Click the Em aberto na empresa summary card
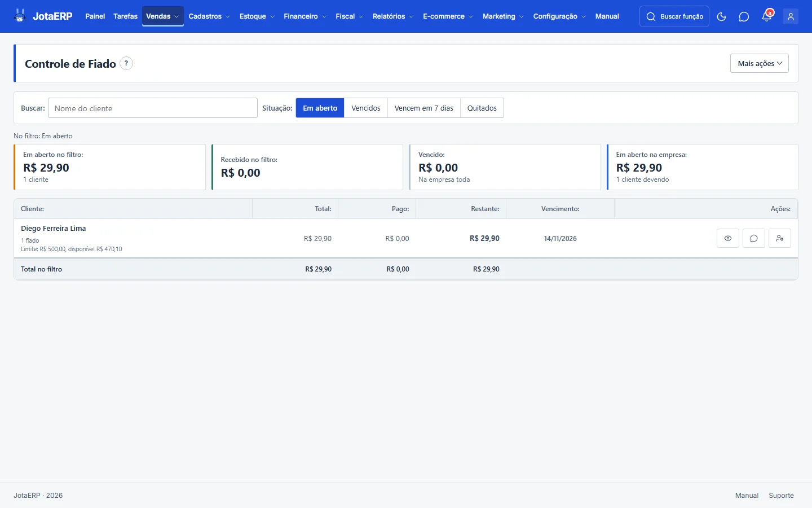Screen dimensions: 812x508 (x=702, y=167)
